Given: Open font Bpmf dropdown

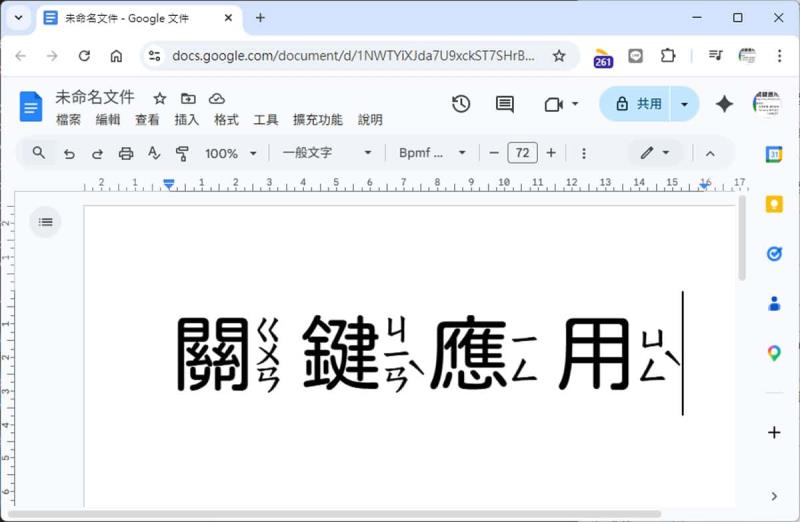Looking at the screenshot, I should coord(432,153).
